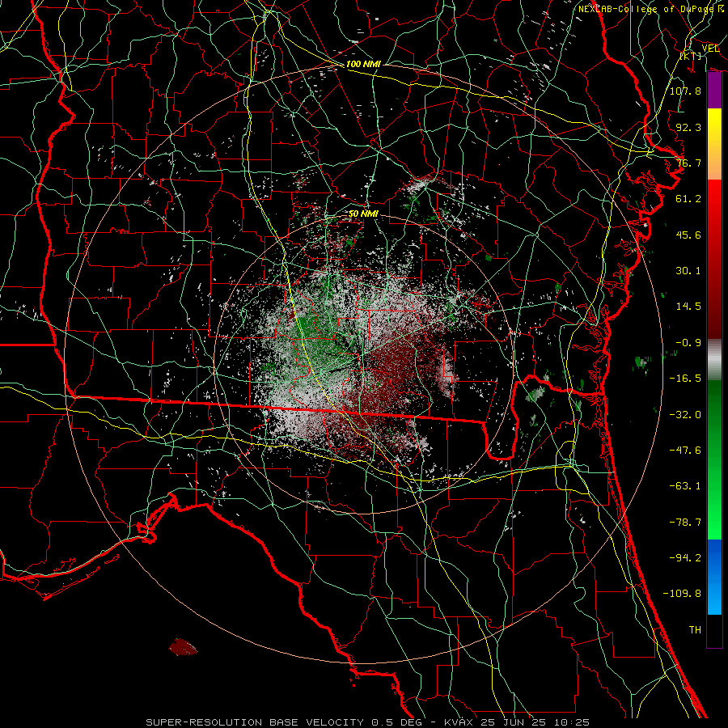Select the -78.7 legend value

[x=685, y=523]
